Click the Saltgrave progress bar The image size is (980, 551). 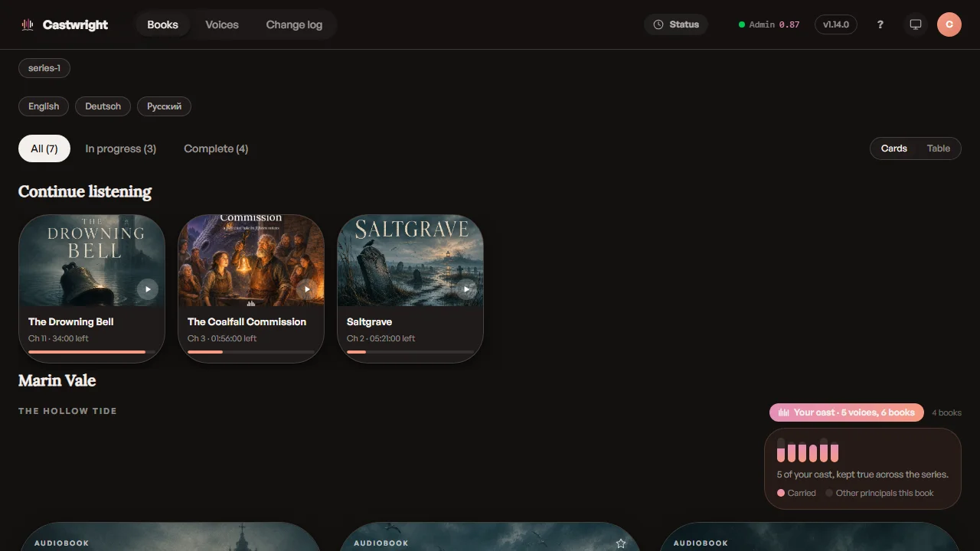[410, 352]
